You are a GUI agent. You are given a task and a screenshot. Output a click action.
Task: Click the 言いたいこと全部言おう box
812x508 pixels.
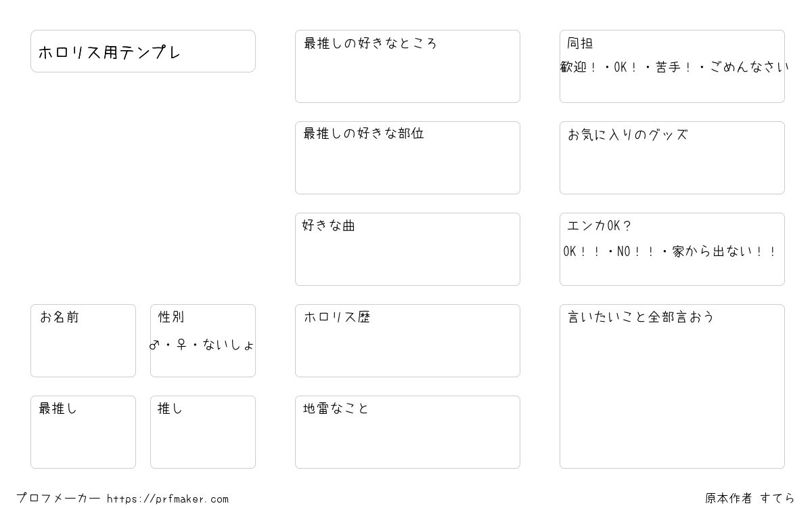[x=672, y=386]
